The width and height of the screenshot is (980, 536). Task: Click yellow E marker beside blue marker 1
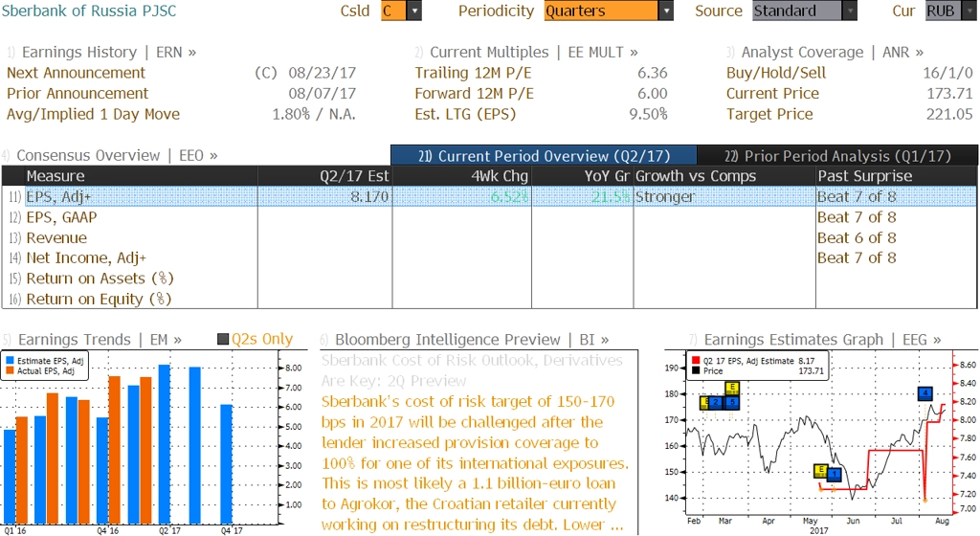820,471
